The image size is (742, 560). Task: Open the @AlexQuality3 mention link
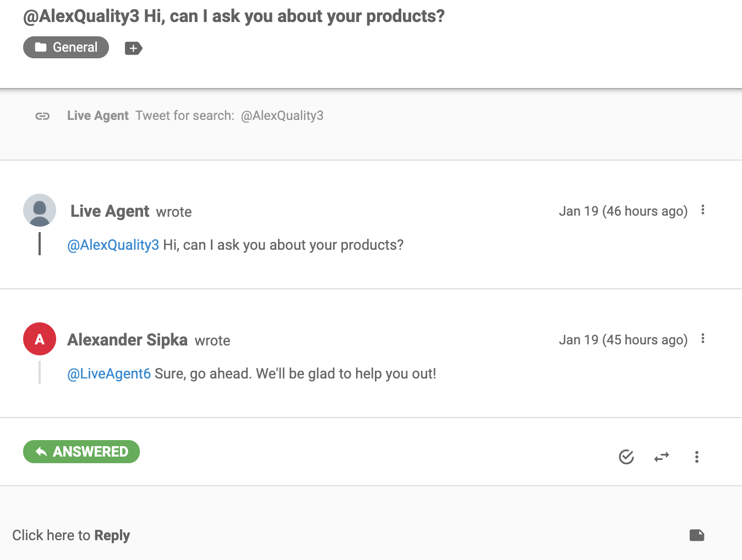point(113,245)
